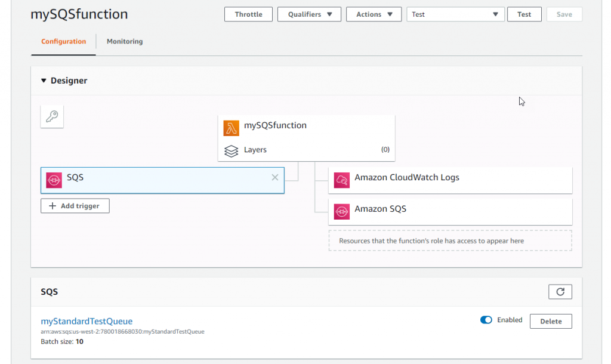Click the Amazon CloudWatch Logs icon

point(342,180)
